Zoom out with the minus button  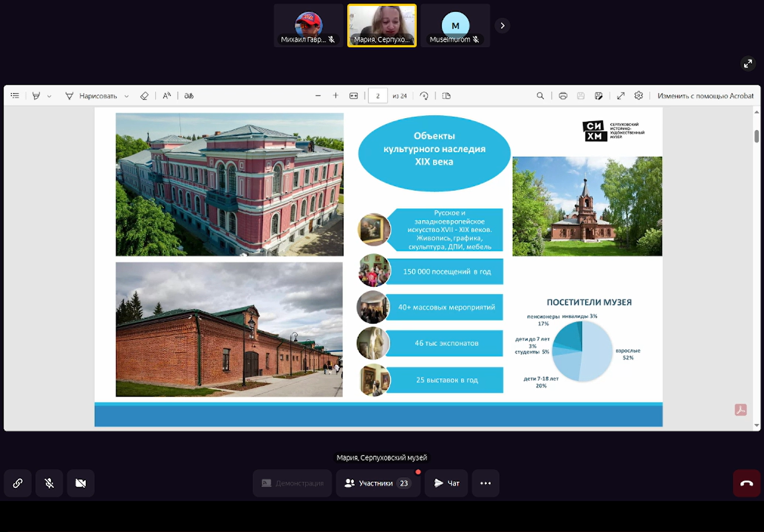point(318,96)
